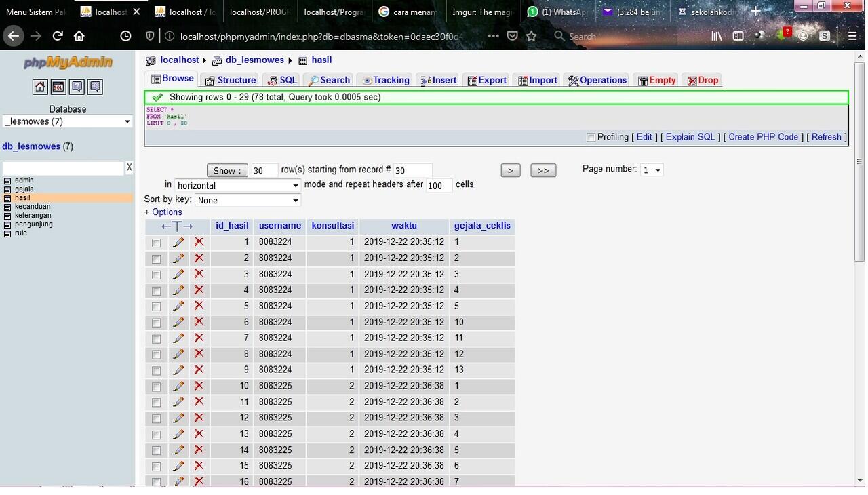Viewport: 868px width, 495px height.
Task: Toggle full texts arrow icon in table header
Action: click(177, 226)
